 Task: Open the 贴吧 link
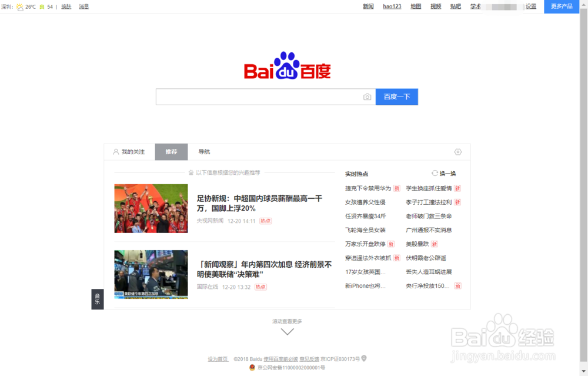pos(456,6)
